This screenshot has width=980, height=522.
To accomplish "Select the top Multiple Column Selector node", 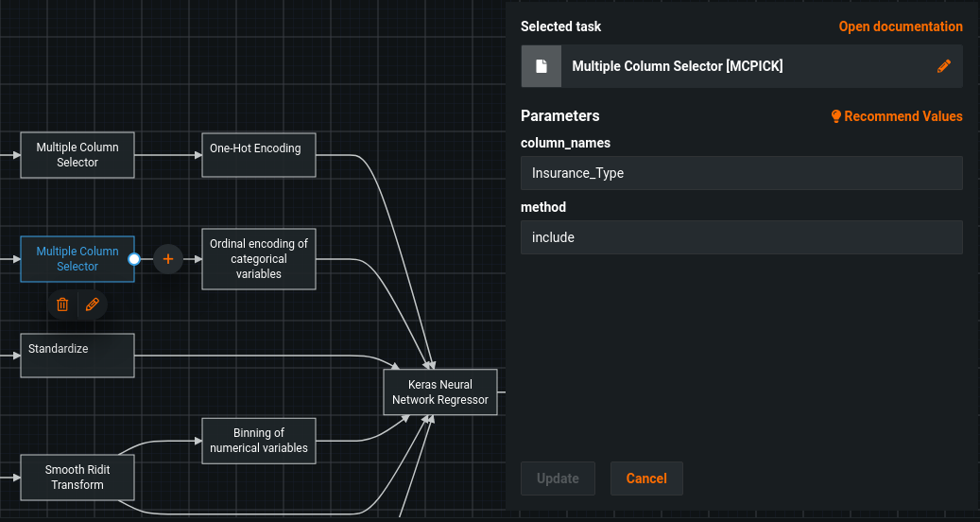I will coord(77,155).
